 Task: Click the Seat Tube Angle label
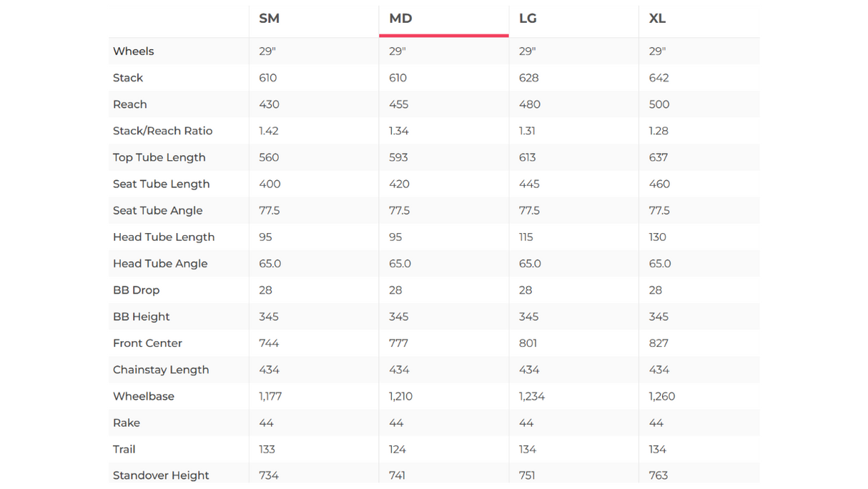[x=157, y=210]
